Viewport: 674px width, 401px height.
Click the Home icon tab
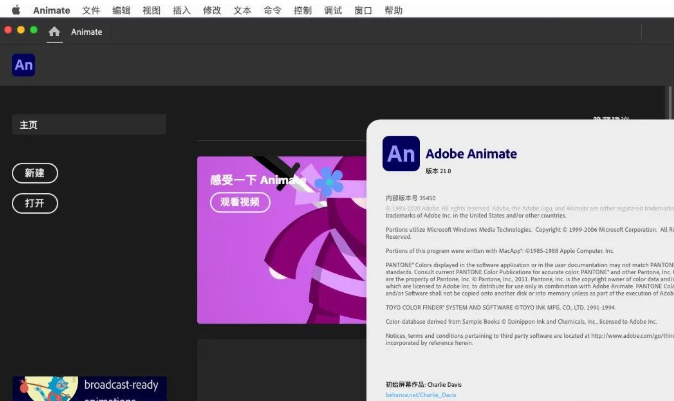click(x=54, y=31)
